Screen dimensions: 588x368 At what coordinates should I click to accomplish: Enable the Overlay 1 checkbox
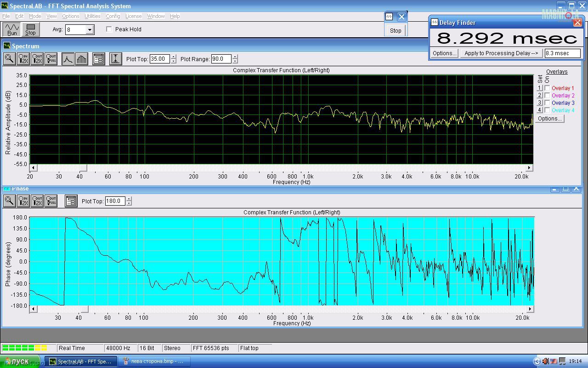point(547,88)
